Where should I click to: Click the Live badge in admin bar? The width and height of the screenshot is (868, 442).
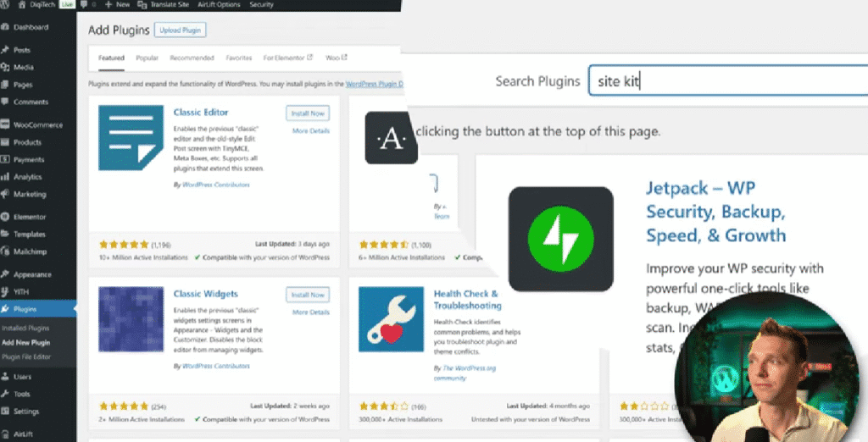click(x=67, y=4)
